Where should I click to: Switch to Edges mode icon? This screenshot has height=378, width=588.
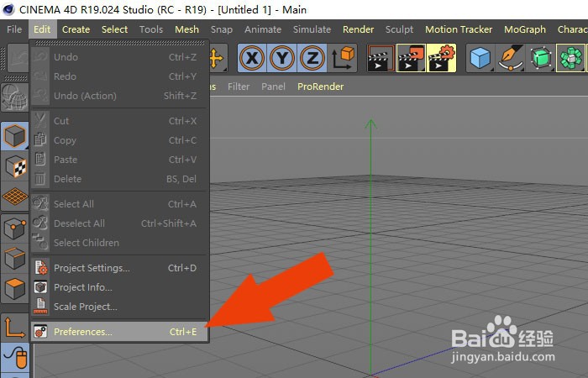click(14, 259)
